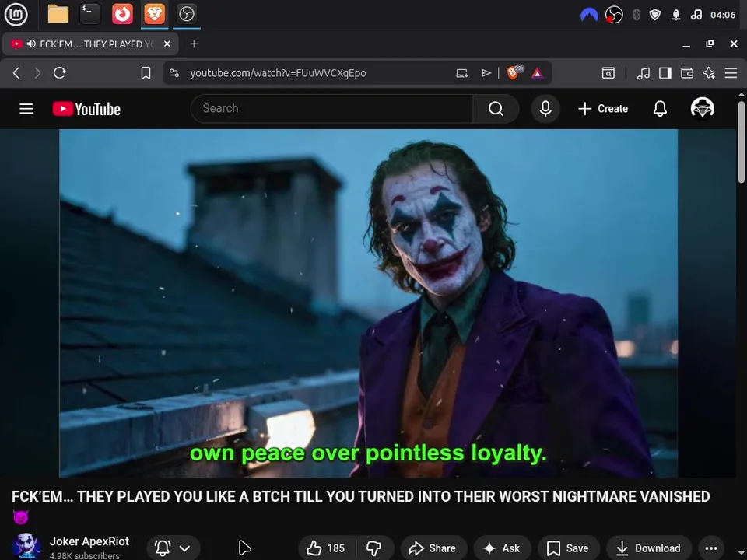Expand the subscription notification bell dropdown
Viewport: 747px width, 560px height.
click(x=174, y=548)
